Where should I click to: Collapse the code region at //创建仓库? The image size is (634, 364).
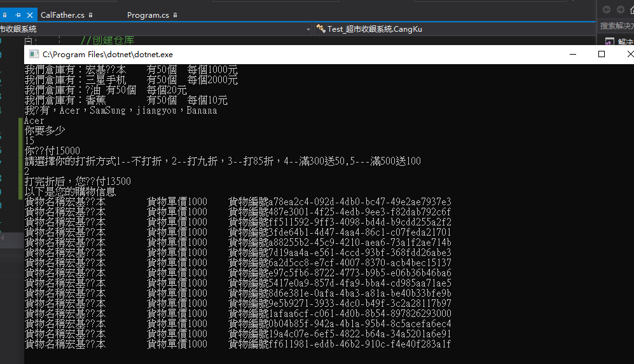point(29,41)
